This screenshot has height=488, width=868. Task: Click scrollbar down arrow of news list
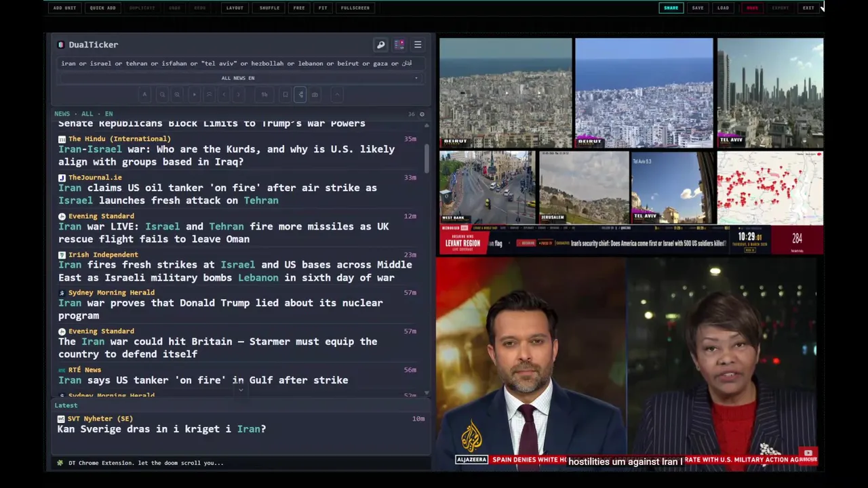tap(427, 393)
